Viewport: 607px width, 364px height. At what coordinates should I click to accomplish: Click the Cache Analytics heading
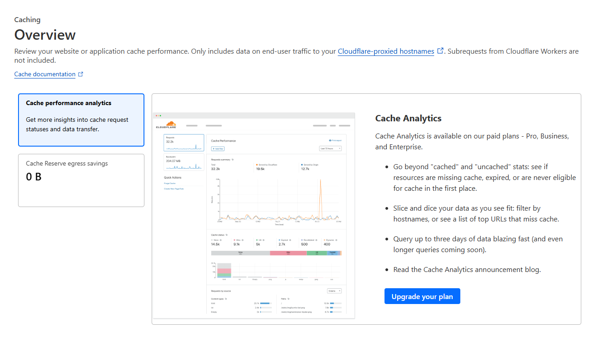click(x=408, y=118)
